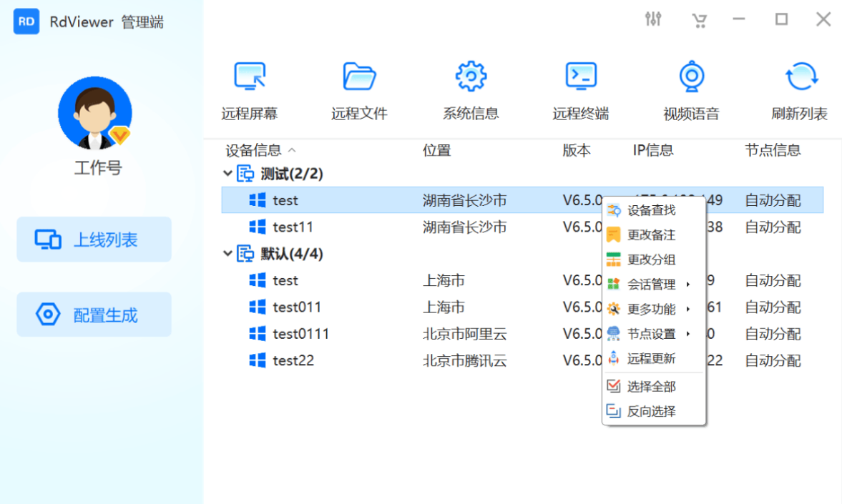Click the shopping cart icon in title bar
The height and width of the screenshot is (504, 842).
point(700,19)
